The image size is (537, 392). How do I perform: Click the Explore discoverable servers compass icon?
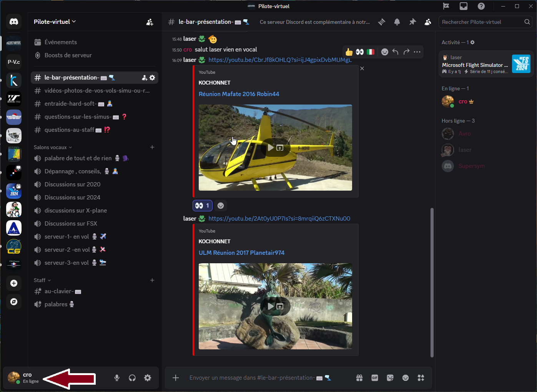pos(14,302)
